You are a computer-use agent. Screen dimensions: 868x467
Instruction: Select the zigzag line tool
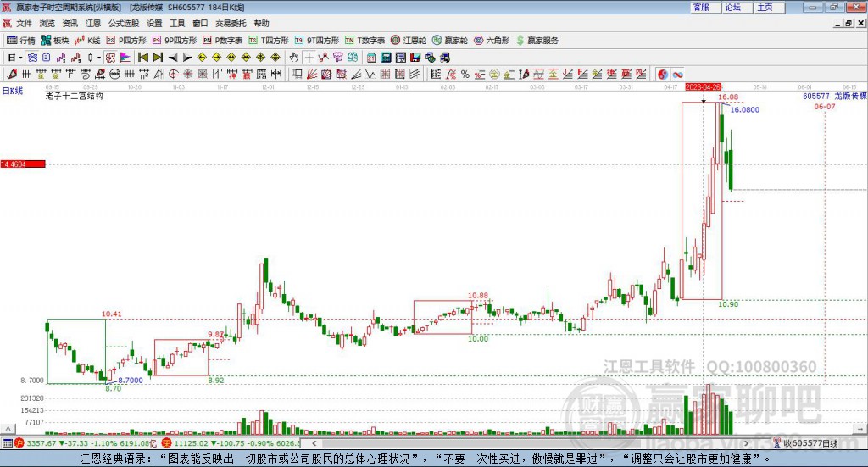370,74
